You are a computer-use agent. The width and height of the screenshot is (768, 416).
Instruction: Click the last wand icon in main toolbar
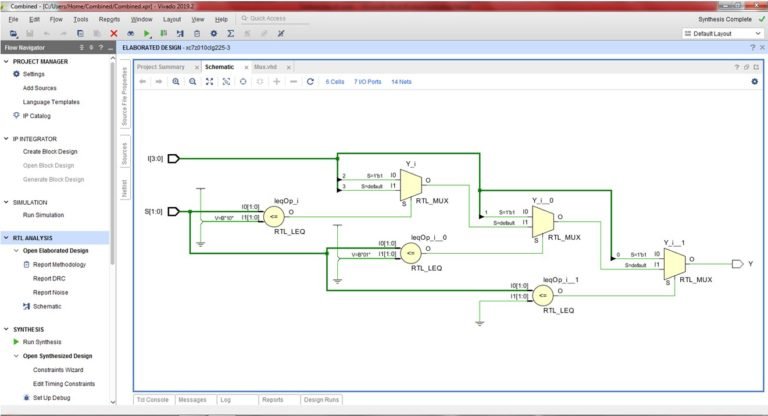281,34
